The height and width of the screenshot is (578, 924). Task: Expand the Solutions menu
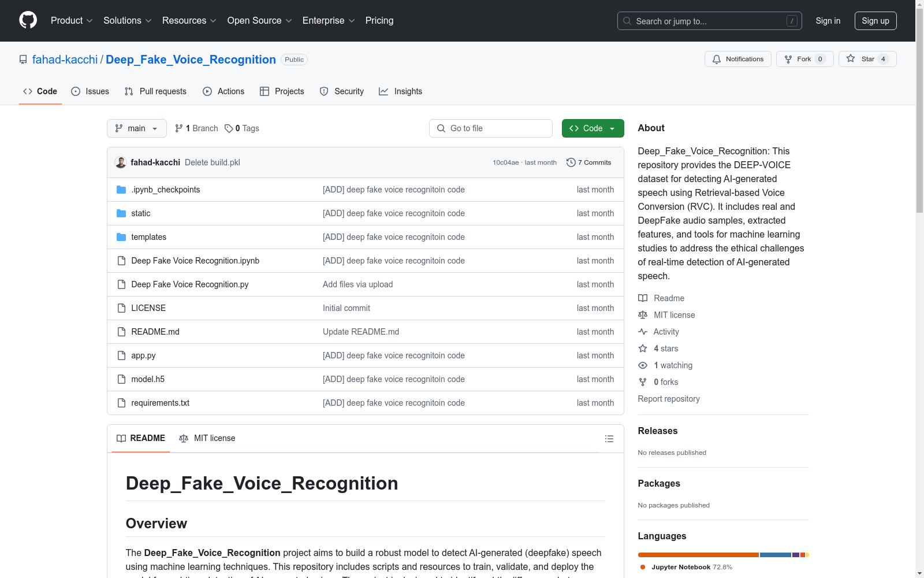coord(128,21)
